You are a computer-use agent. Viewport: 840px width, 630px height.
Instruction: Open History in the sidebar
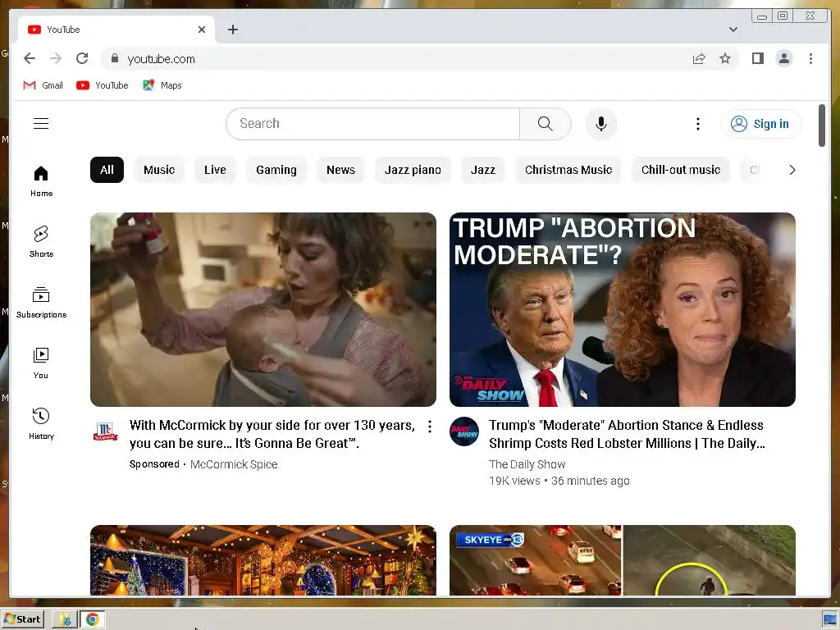pos(41,424)
